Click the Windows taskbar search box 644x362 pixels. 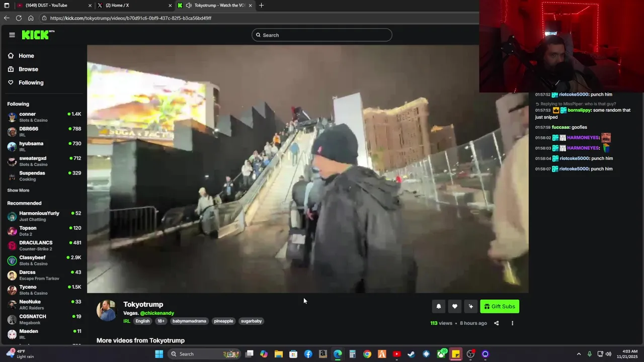point(203,354)
